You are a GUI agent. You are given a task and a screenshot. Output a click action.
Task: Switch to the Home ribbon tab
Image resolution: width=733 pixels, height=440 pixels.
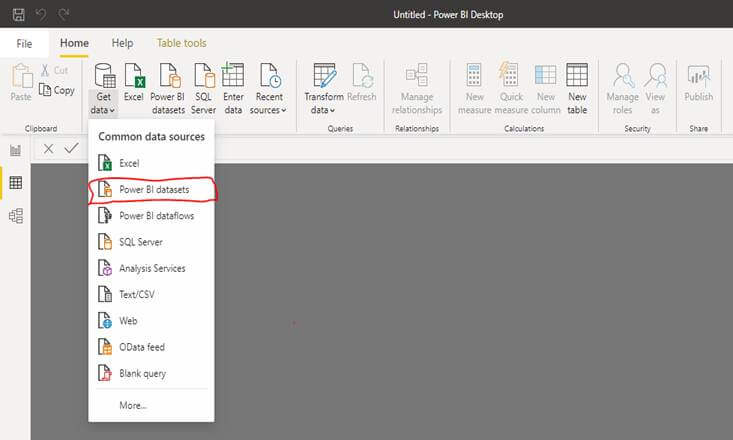[74, 43]
